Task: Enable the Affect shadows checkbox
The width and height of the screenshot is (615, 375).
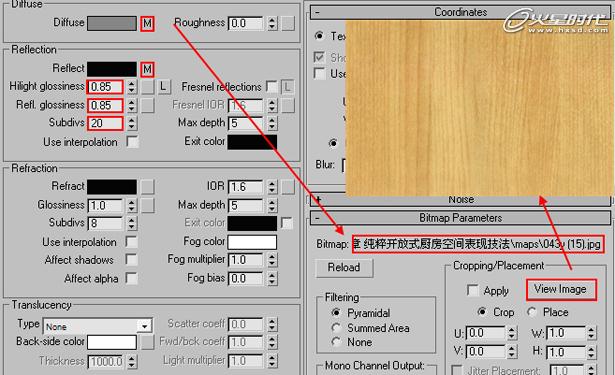Action: click(131, 260)
